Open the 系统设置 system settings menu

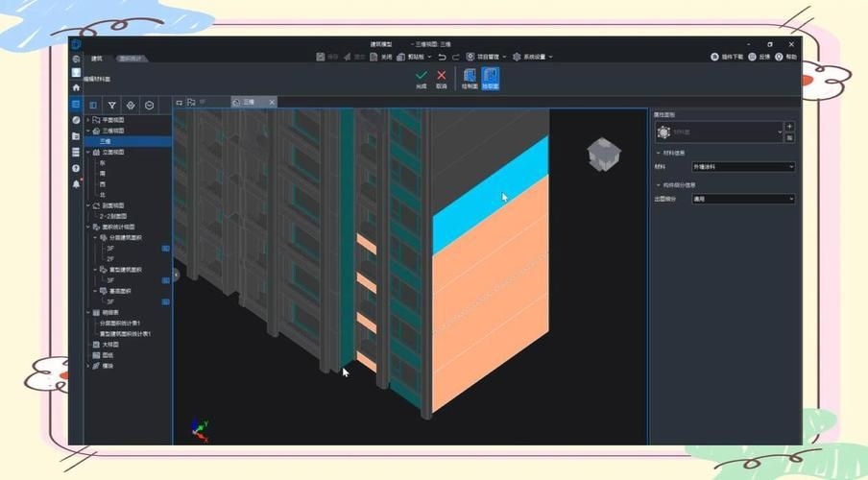tap(533, 57)
